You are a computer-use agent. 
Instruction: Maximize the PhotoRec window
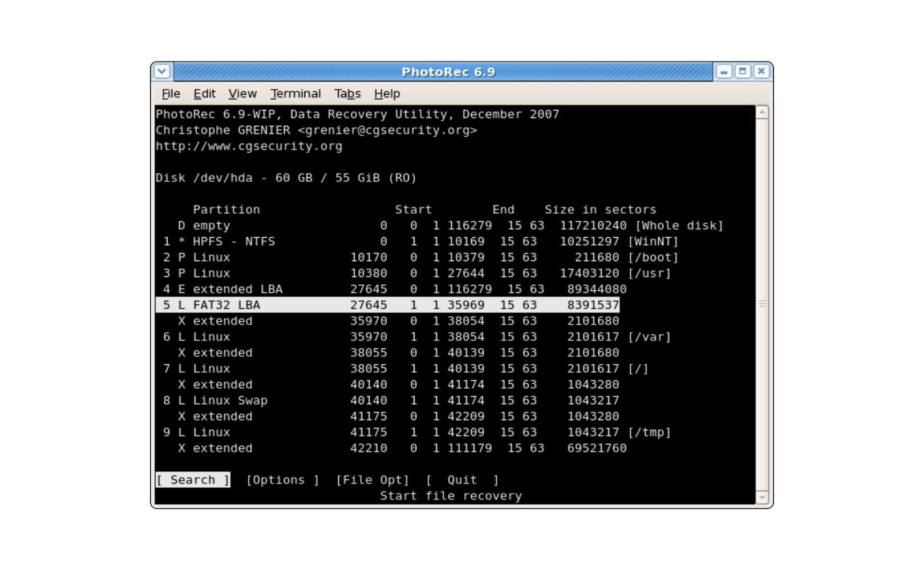point(742,71)
